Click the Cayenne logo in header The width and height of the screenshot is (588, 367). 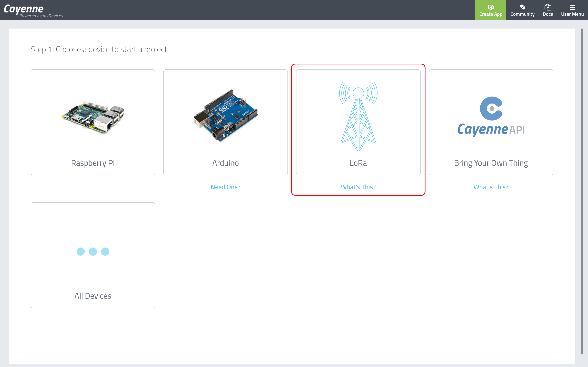24,9
